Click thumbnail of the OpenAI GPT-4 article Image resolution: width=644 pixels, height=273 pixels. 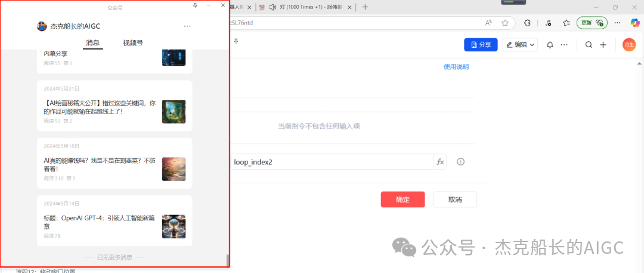[174, 226]
